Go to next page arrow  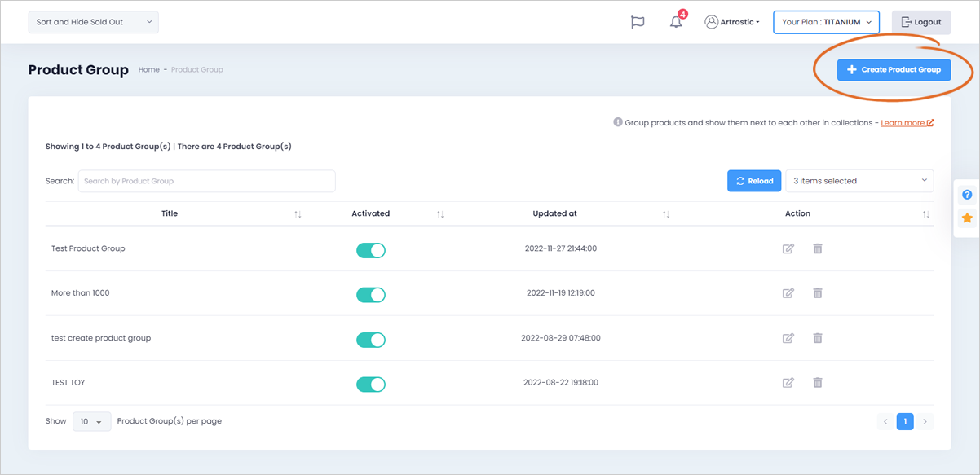coord(925,421)
